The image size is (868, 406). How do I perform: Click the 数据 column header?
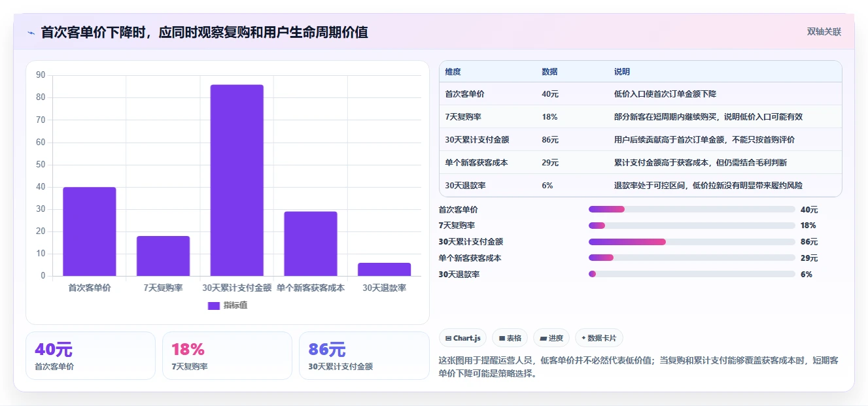coord(550,72)
